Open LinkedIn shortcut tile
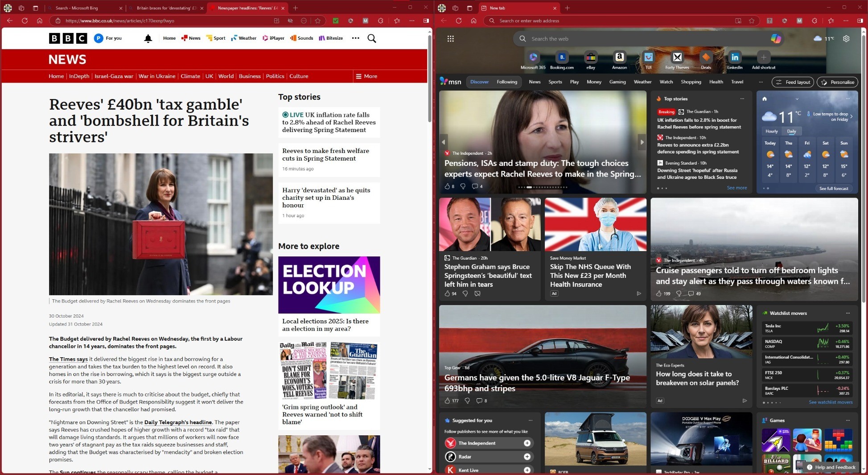The image size is (868, 475). point(735,60)
